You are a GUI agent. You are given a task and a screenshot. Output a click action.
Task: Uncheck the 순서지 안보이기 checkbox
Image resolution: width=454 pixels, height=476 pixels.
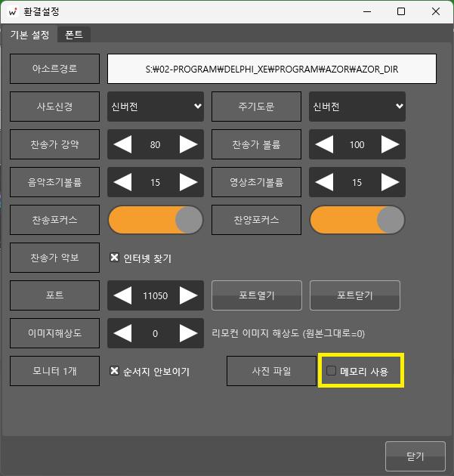tap(115, 371)
